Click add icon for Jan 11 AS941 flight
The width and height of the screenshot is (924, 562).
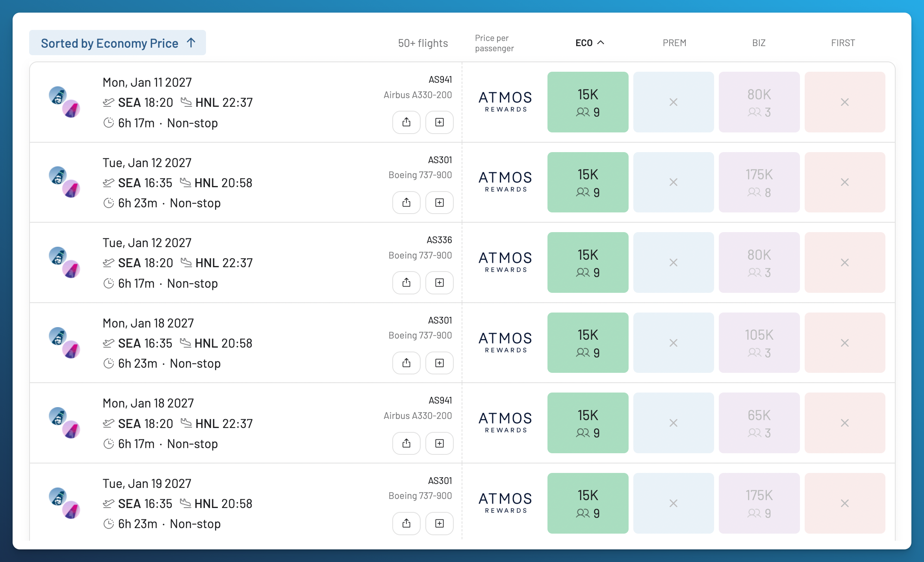point(440,122)
